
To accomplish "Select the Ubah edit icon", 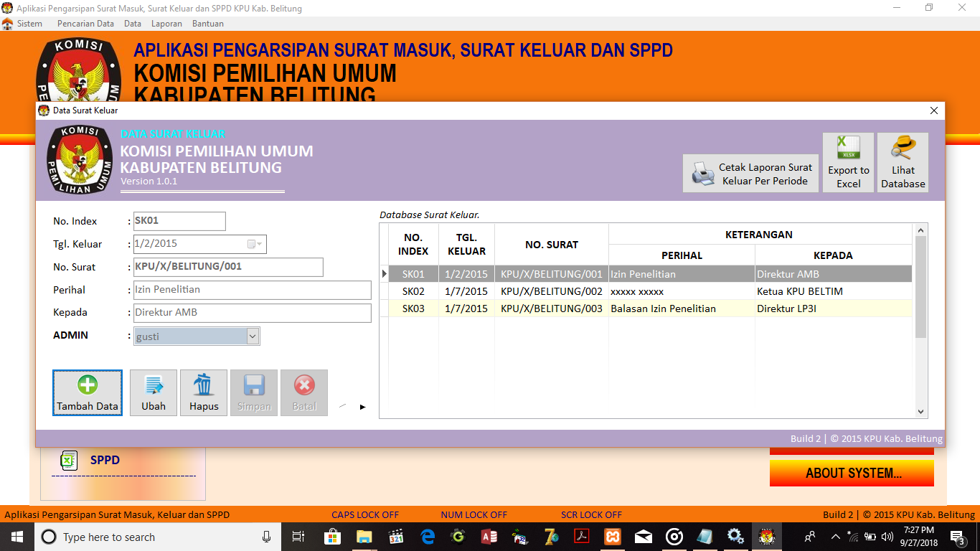I will pyautogui.click(x=153, y=387).
